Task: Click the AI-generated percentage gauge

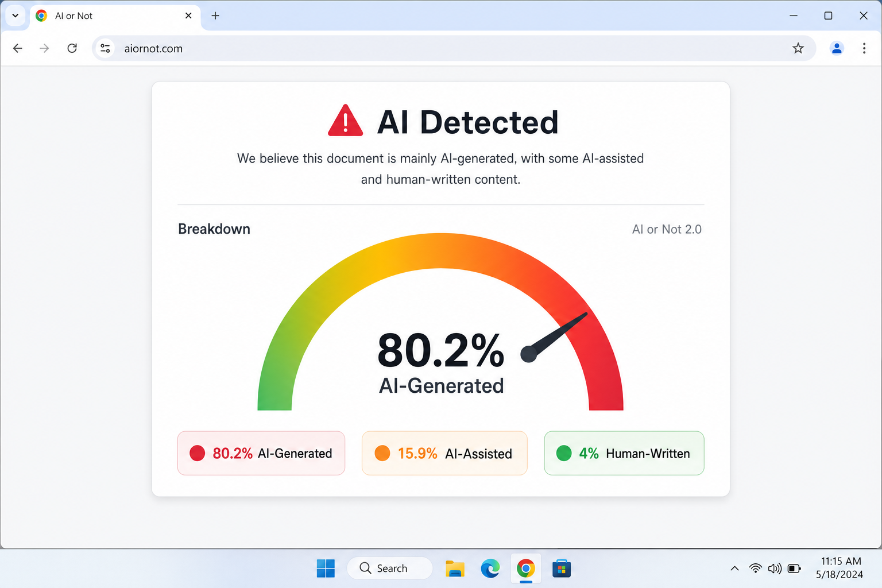Action: [x=440, y=350]
